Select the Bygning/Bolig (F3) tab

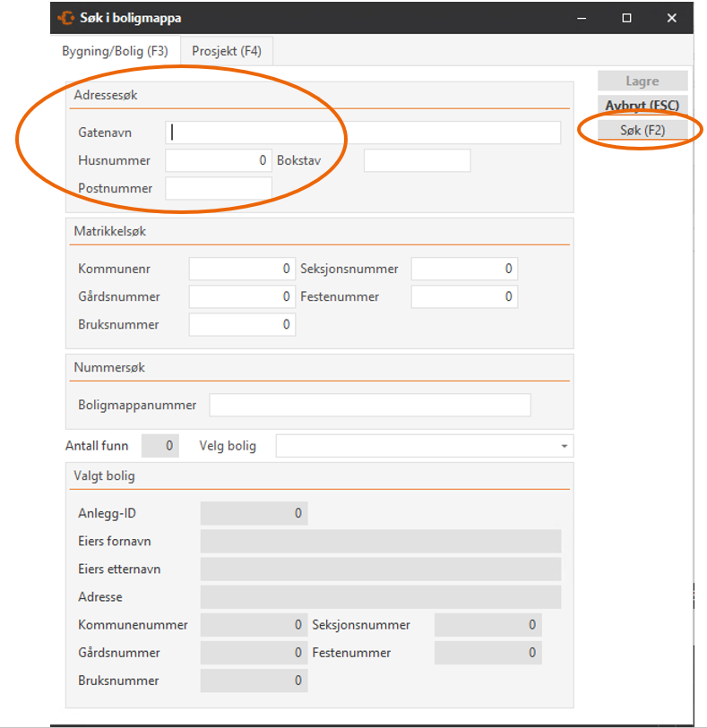point(115,51)
